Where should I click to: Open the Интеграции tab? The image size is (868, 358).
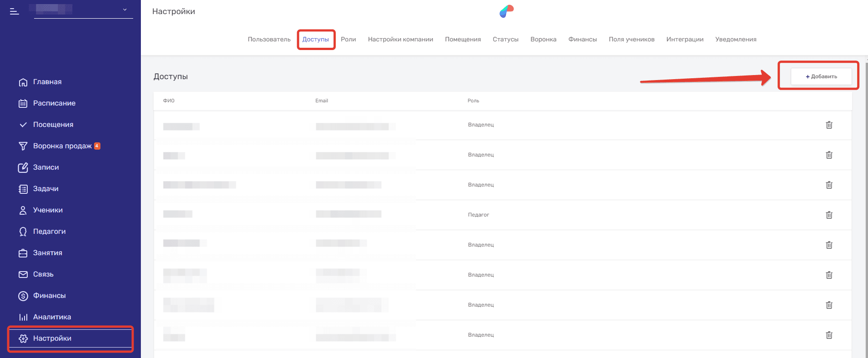point(684,40)
